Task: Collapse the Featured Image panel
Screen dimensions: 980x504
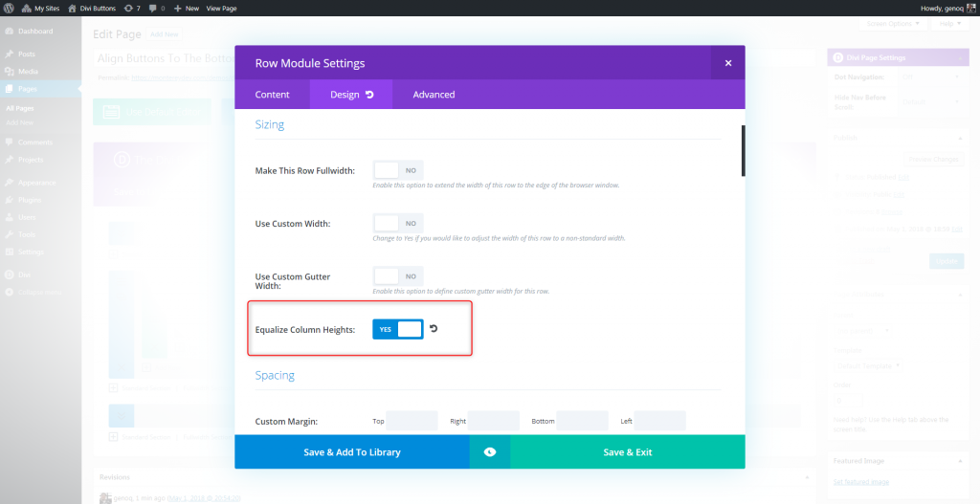Action: pos(960,461)
